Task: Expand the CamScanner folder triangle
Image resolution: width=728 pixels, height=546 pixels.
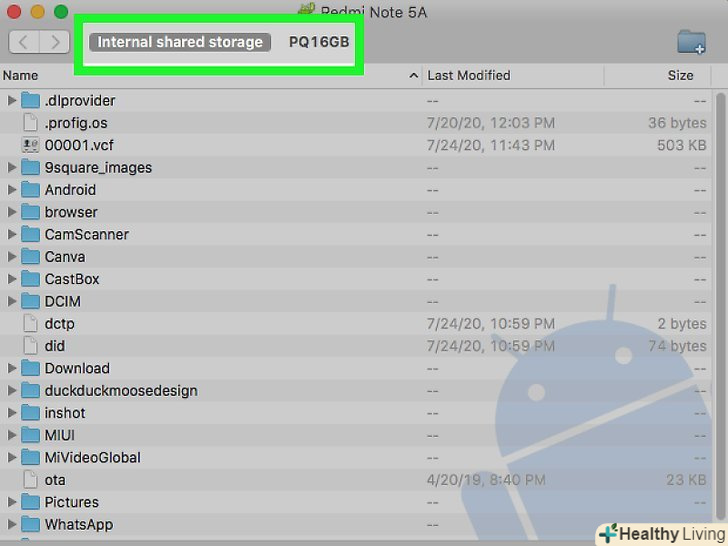Action: 12,234
